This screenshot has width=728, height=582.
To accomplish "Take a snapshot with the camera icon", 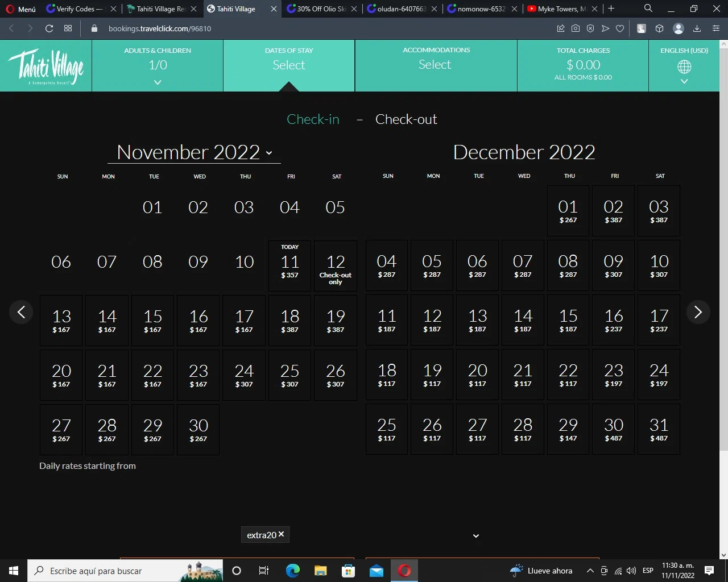I will [576, 28].
